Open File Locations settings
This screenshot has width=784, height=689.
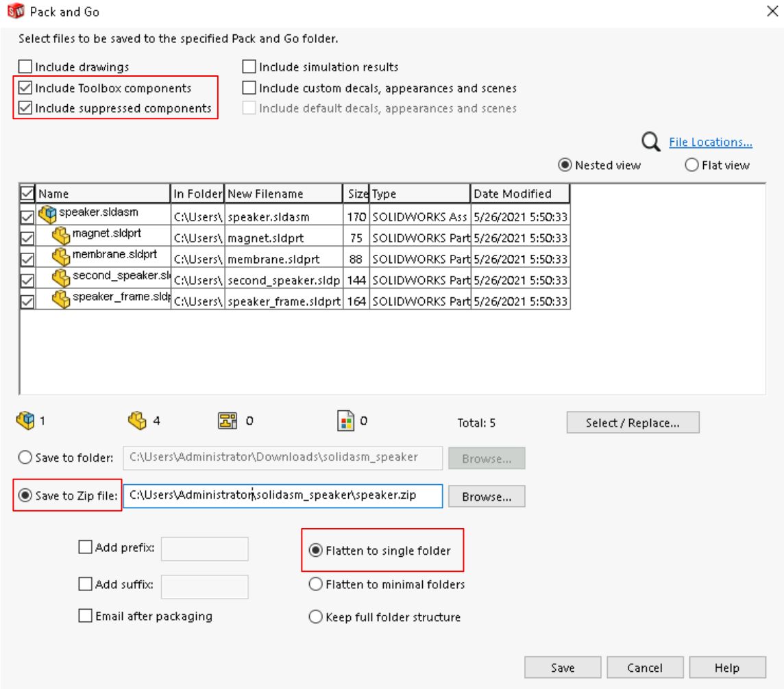pos(711,142)
